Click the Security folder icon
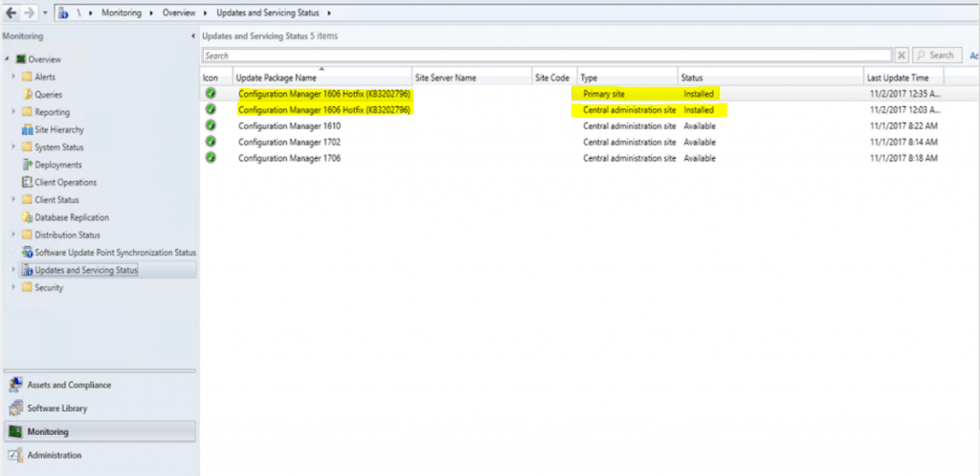Viewport: 980px width, 476px height. pos(27,287)
